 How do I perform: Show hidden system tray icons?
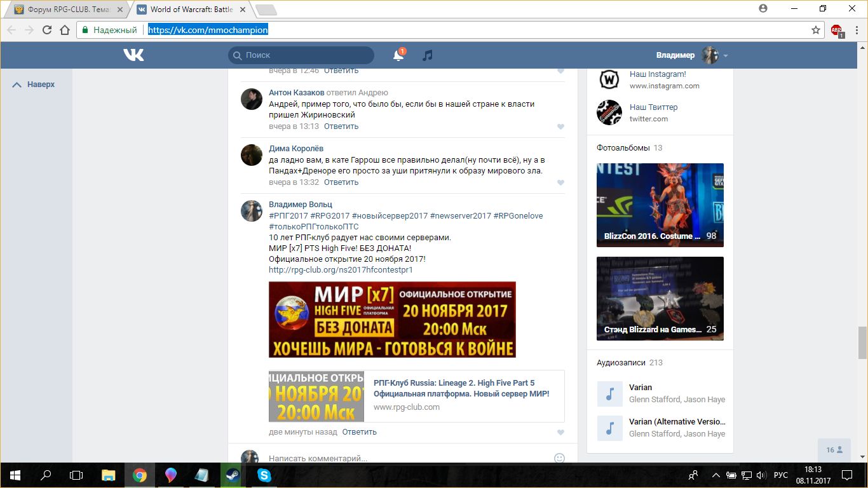point(715,475)
